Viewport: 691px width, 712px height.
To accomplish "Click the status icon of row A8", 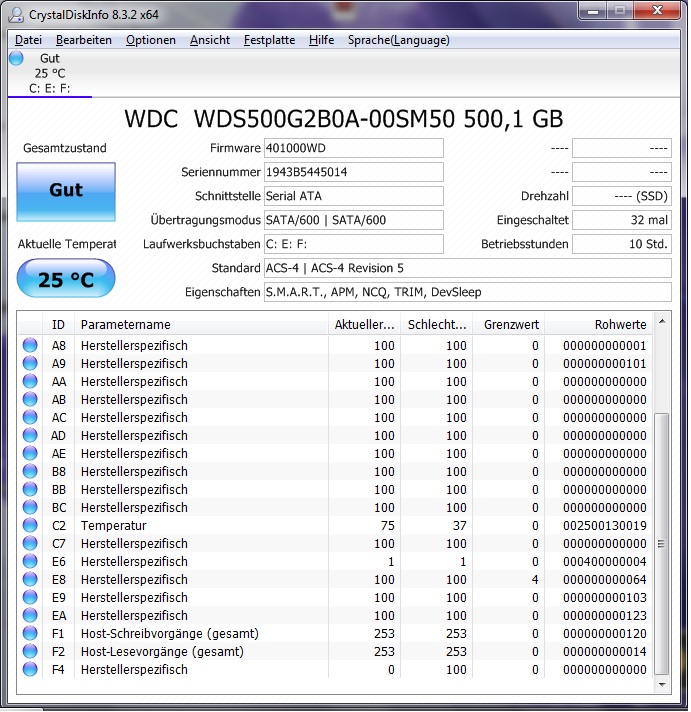I will click(x=30, y=345).
